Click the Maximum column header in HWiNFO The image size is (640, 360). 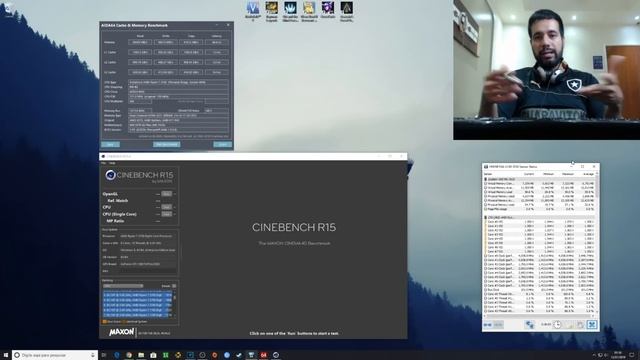(x=568, y=174)
